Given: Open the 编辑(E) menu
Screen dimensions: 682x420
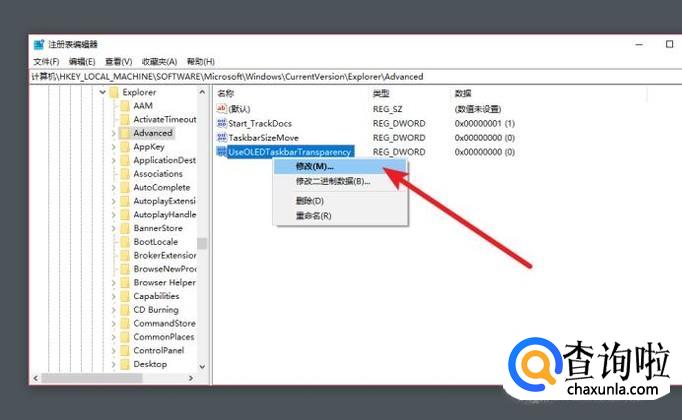Looking at the screenshot, I should click(82, 62).
